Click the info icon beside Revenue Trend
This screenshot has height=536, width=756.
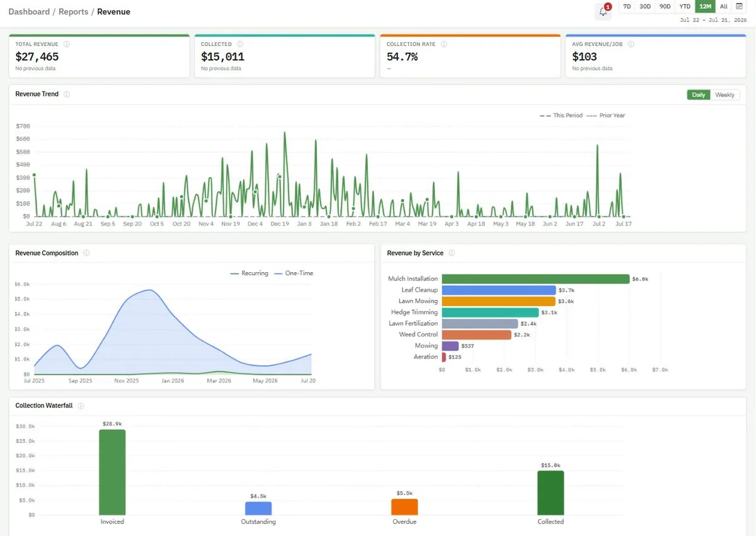(x=67, y=94)
